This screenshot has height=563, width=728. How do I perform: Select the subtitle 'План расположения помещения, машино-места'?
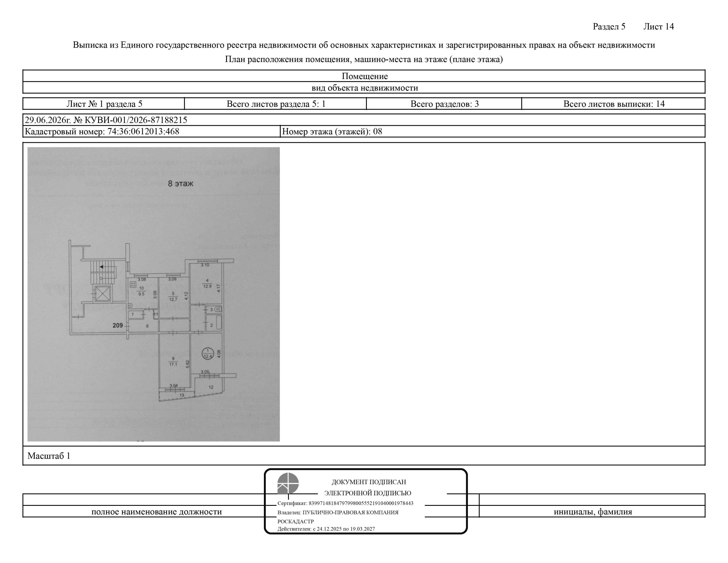[x=364, y=59]
